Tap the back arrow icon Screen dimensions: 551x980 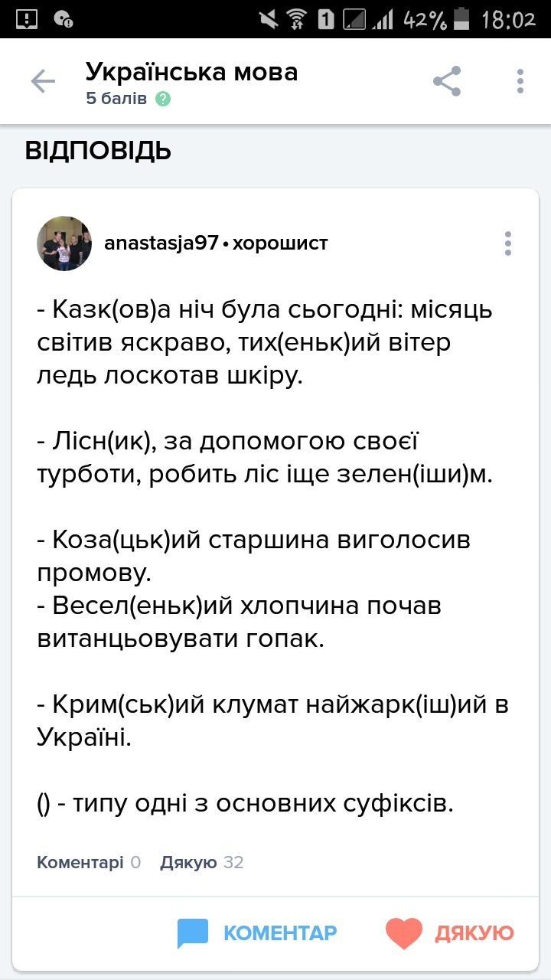pyautogui.click(x=43, y=82)
